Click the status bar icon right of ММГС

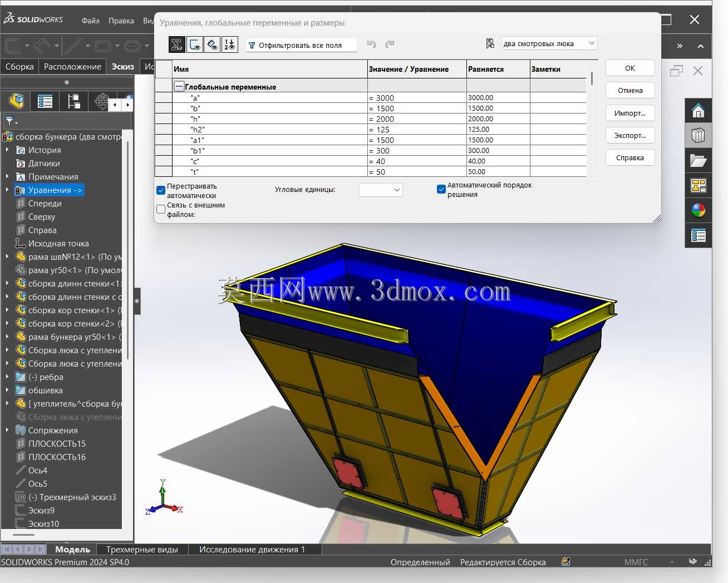[692, 562]
